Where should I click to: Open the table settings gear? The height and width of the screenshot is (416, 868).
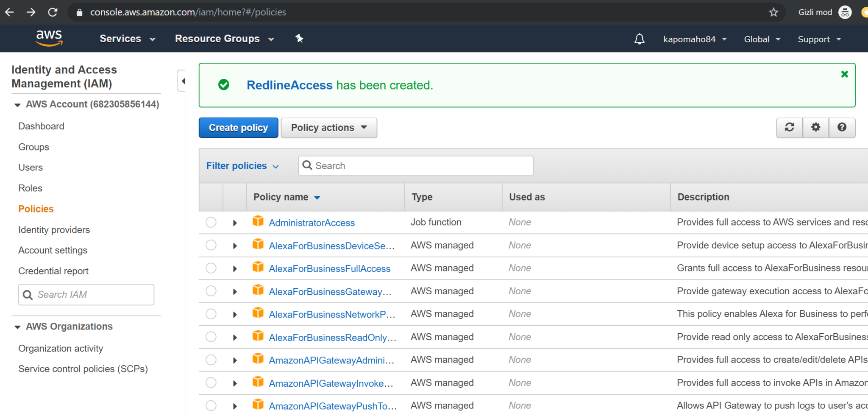pyautogui.click(x=815, y=127)
